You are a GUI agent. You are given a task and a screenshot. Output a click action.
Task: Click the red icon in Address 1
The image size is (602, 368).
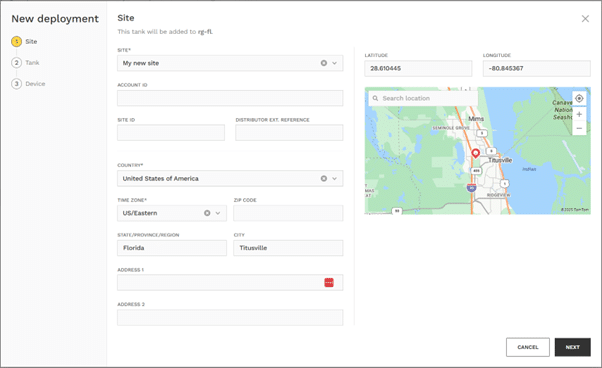point(329,282)
